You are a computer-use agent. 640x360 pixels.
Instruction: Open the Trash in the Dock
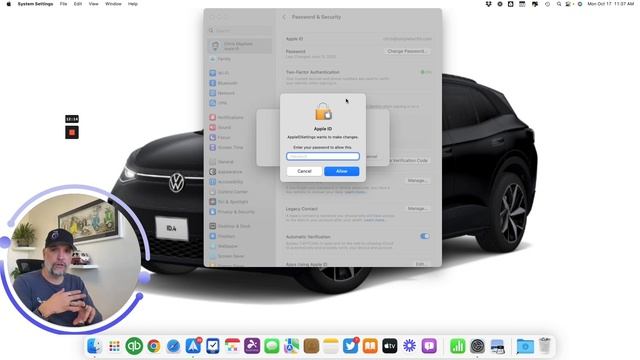click(x=544, y=346)
